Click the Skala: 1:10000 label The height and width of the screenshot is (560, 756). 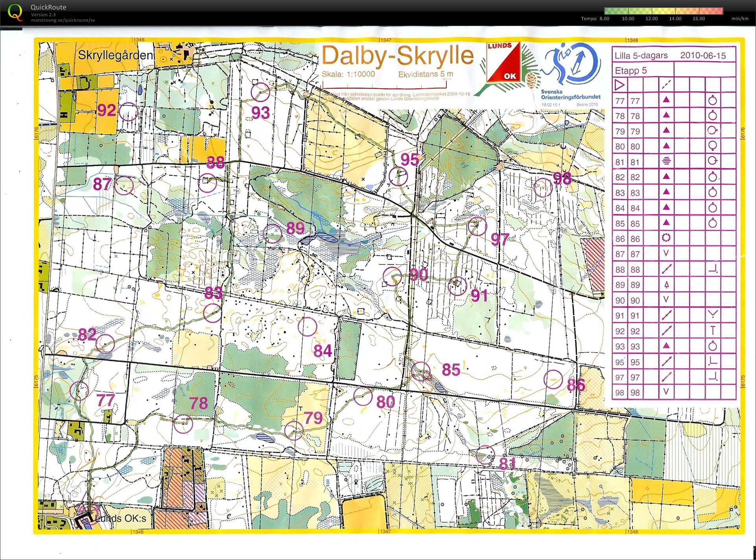(348, 74)
